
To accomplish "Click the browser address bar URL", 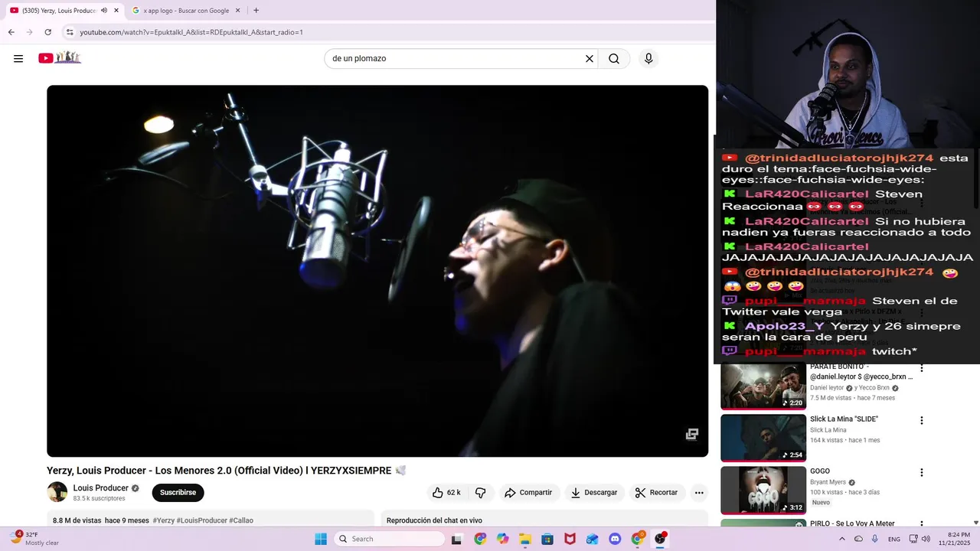I will point(191,32).
